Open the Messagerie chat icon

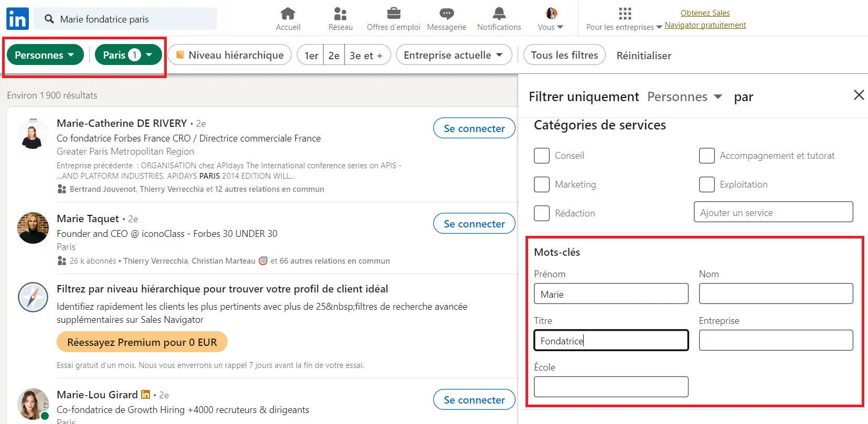pyautogui.click(x=446, y=14)
